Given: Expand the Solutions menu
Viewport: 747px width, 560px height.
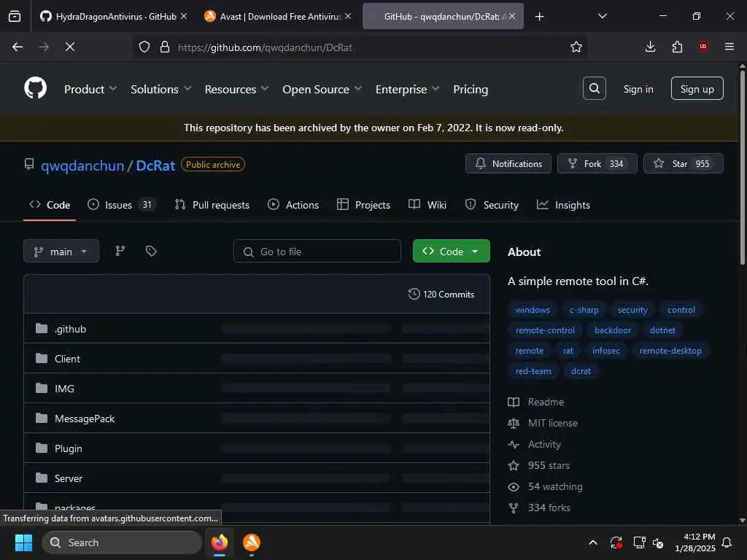Looking at the screenshot, I should (x=161, y=89).
